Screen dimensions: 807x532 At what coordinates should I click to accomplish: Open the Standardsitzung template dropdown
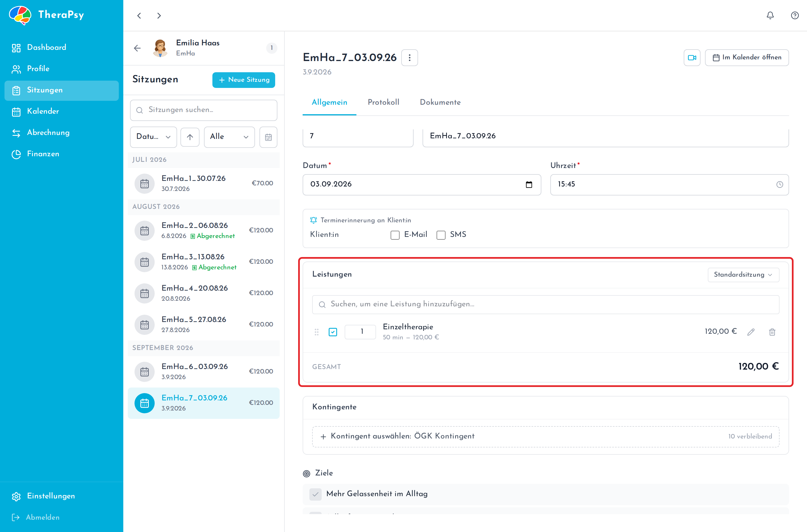coord(743,274)
